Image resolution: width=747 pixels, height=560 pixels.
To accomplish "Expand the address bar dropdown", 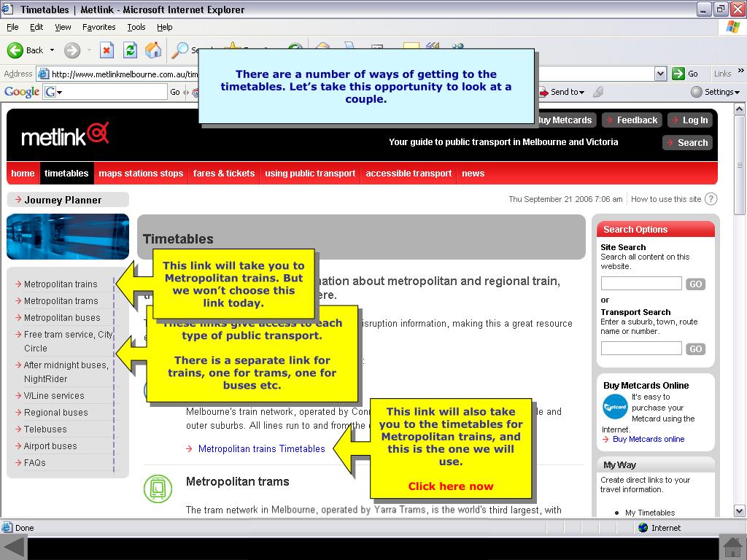I will [x=660, y=74].
